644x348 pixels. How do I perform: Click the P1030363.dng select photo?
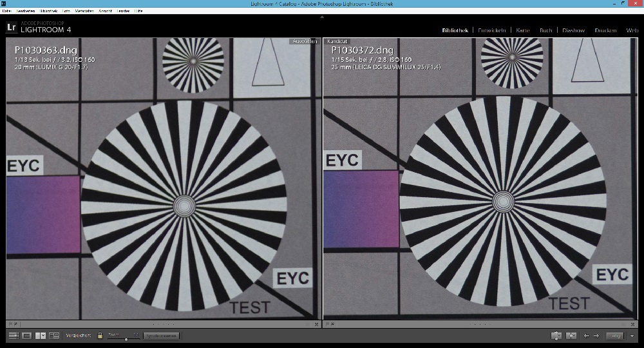(164, 179)
